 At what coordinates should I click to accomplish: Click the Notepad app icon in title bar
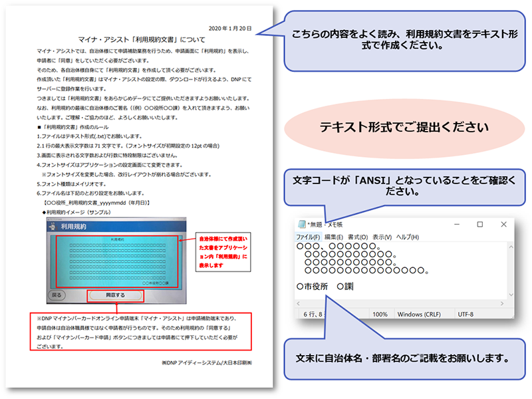coord(301,225)
